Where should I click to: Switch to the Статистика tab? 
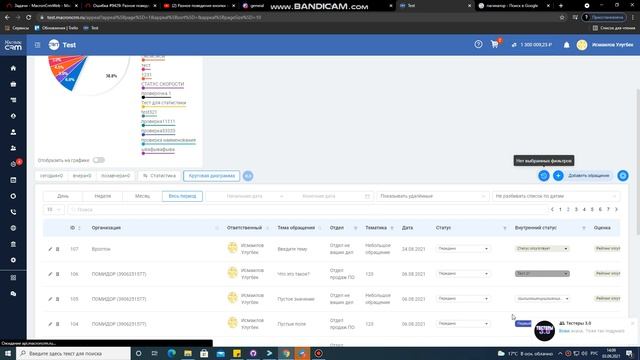click(x=159, y=176)
